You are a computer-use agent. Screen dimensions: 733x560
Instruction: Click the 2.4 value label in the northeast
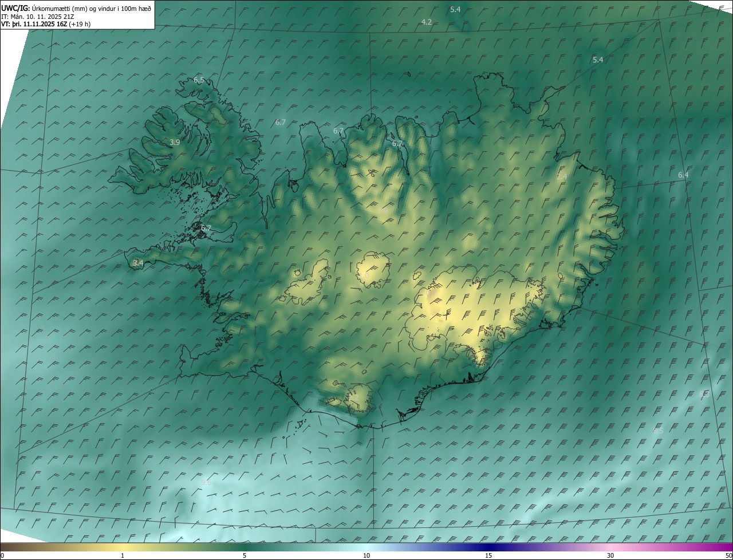562,176
